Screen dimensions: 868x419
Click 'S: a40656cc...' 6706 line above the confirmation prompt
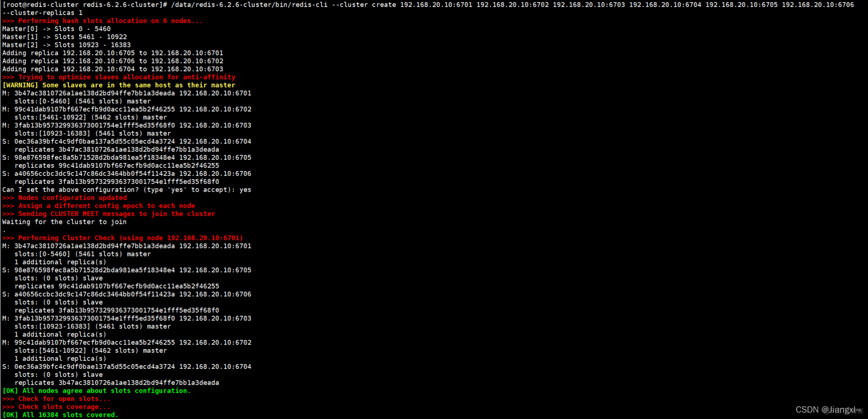(127, 174)
